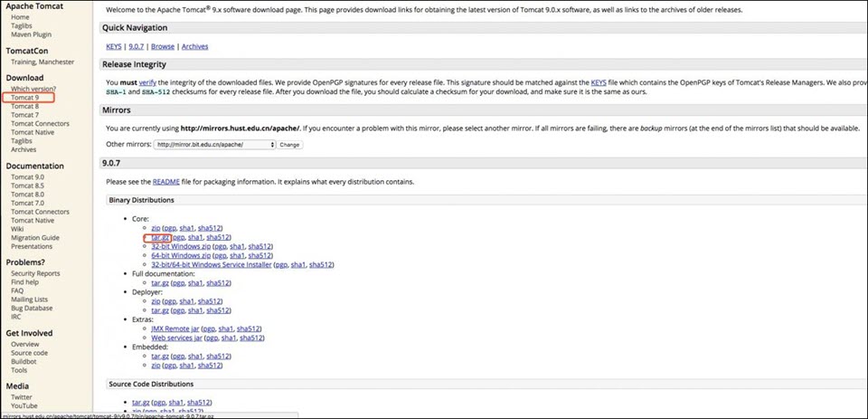
Task: Open Archives in Quick Navigation
Action: point(194,46)
